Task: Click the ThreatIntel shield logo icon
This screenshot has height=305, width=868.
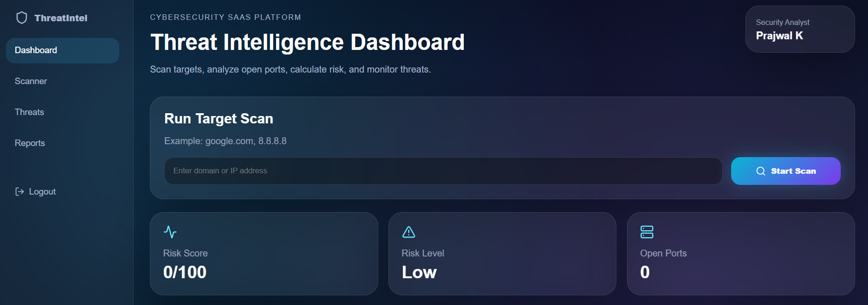Action: [x=22, y=18]
